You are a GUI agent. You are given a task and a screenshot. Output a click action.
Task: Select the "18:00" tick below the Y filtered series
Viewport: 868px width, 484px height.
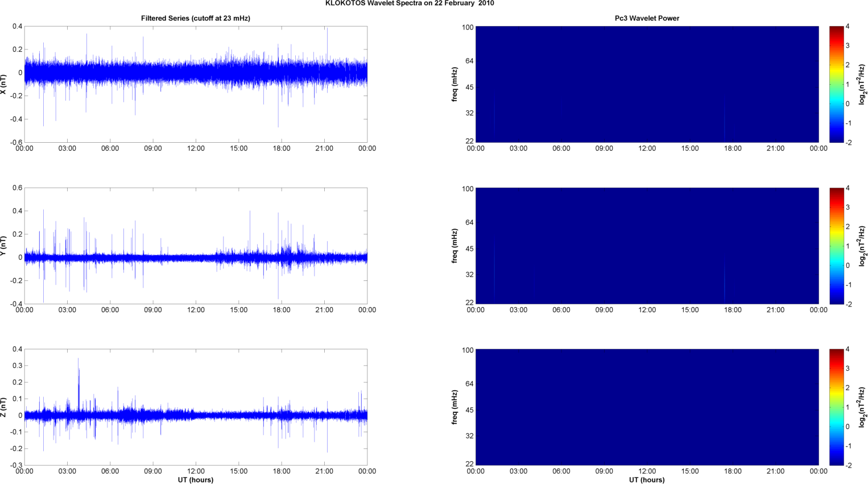tap(282, 310)
